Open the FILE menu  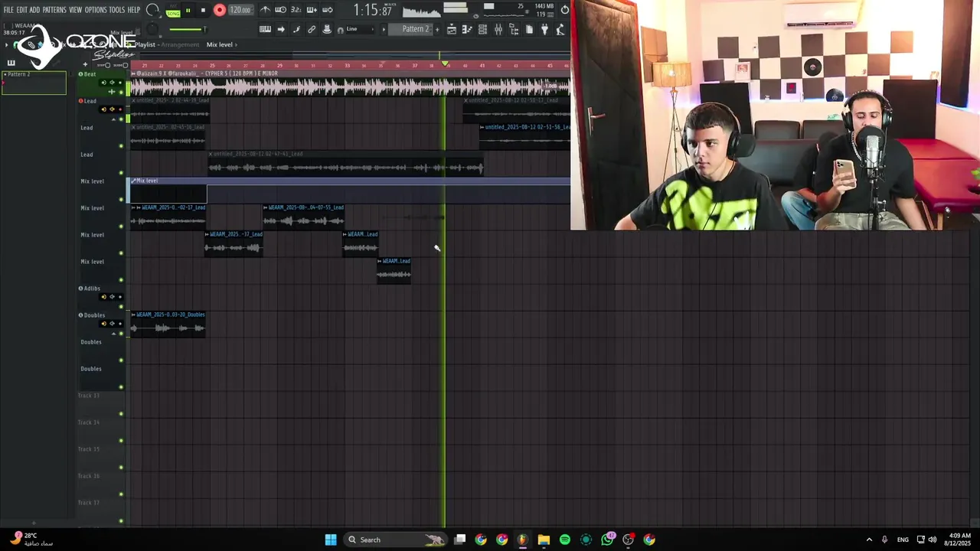tap(8, 10)
